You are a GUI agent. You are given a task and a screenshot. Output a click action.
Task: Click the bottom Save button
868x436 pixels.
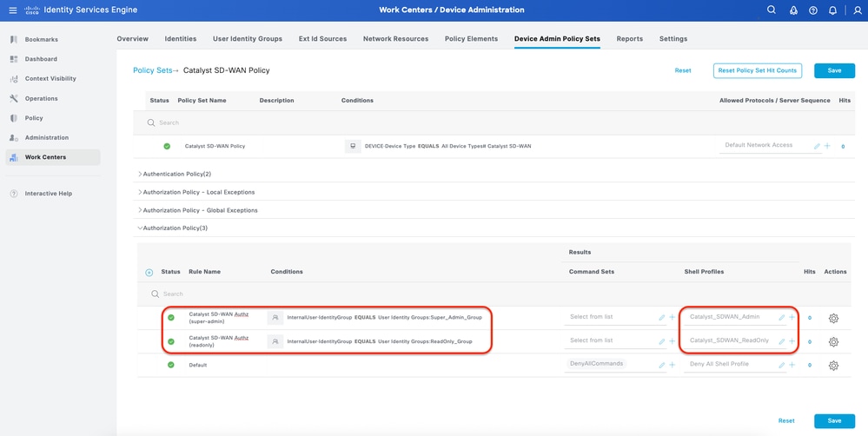[x=834, y=420]
